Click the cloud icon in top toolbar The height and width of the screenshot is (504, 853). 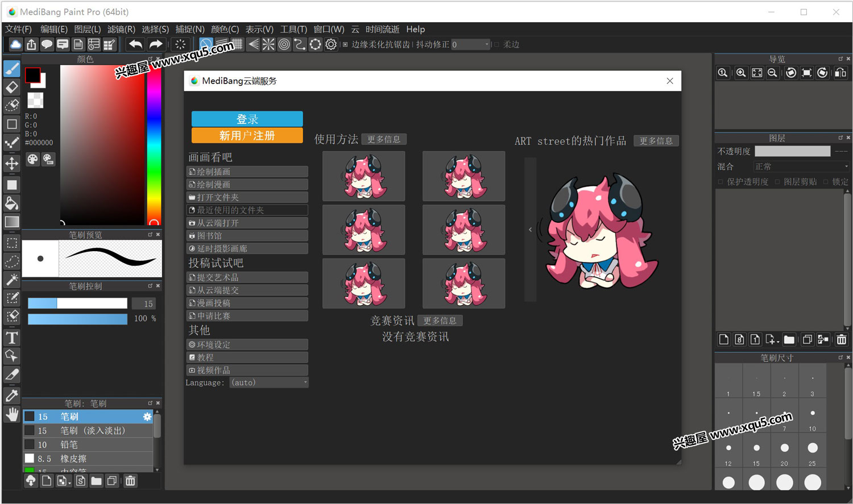pos(15,44)
